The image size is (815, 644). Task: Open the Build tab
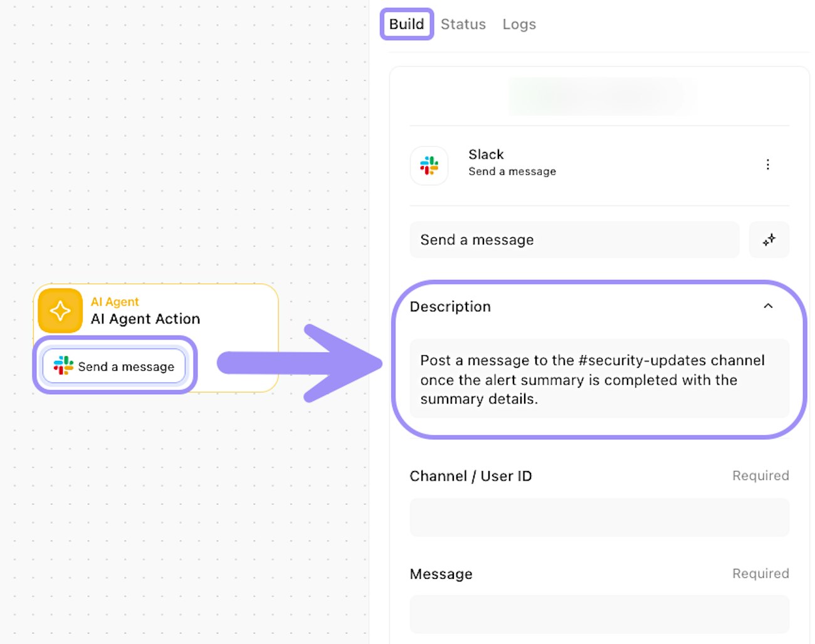point(406,24)
